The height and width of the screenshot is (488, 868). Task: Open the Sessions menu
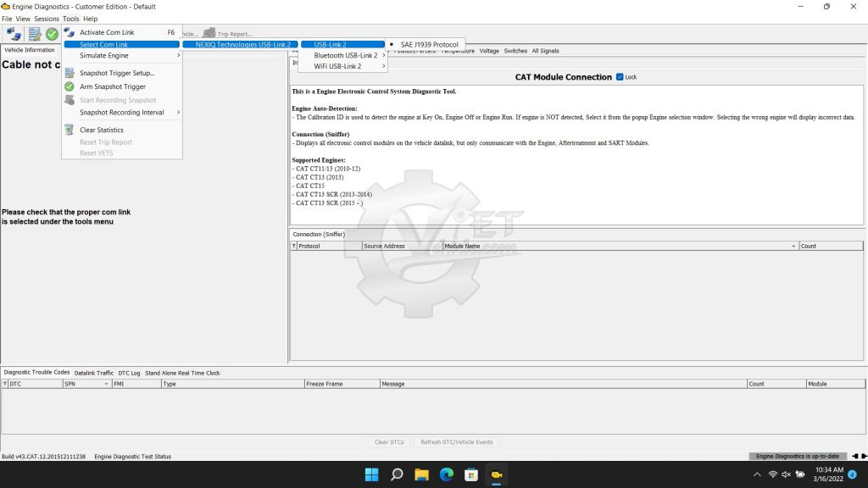[x=46, y=18]
